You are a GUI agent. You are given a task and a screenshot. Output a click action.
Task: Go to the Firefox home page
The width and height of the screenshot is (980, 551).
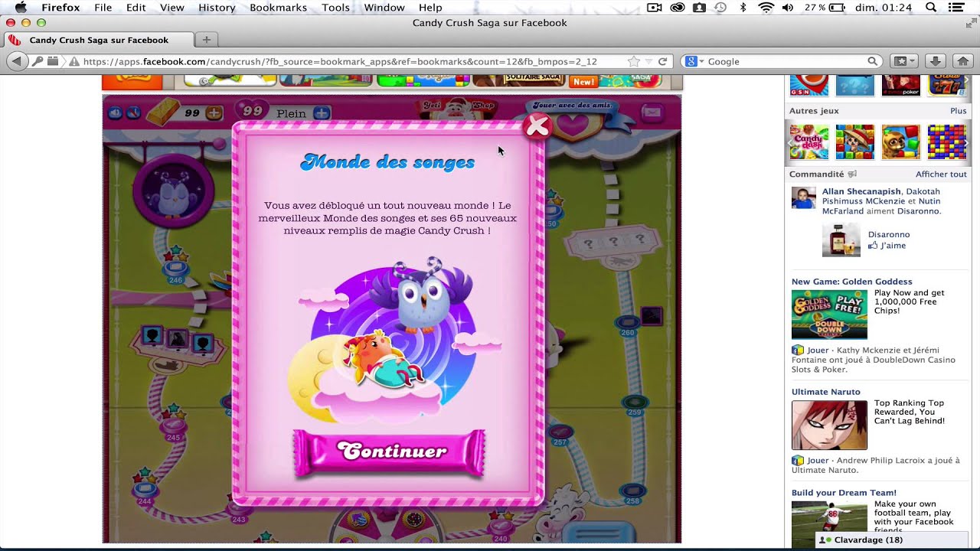click(963, 61)
